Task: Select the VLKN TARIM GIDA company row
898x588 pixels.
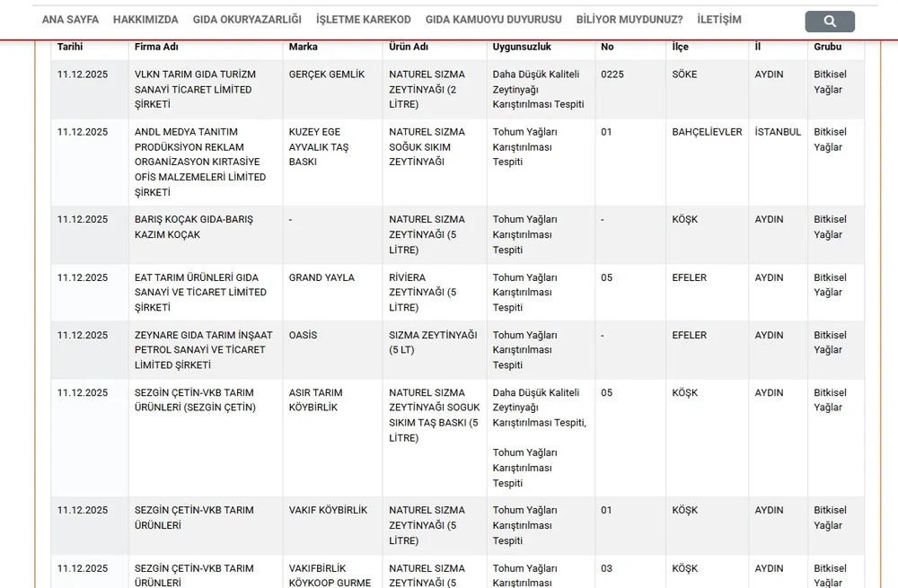Action: pyautogui.click(x=193, y=90)
